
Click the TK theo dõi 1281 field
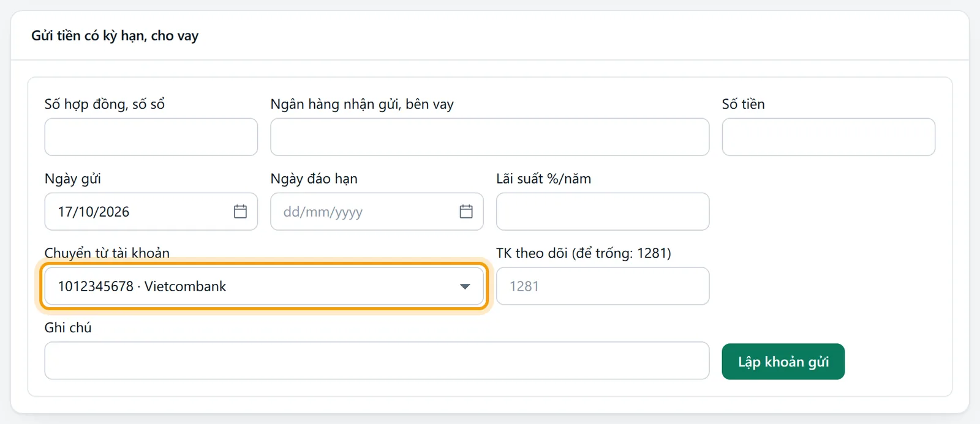tap(603, 286)
